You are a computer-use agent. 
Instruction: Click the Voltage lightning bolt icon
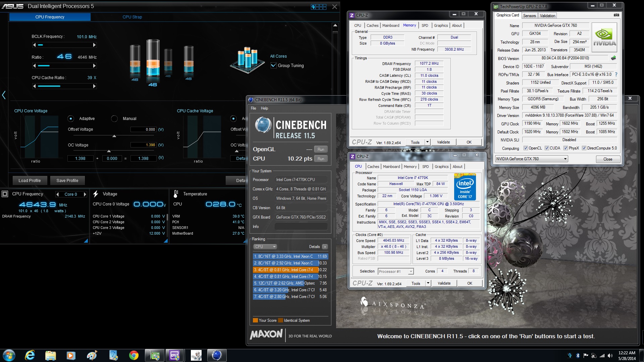tap(96, 194)
